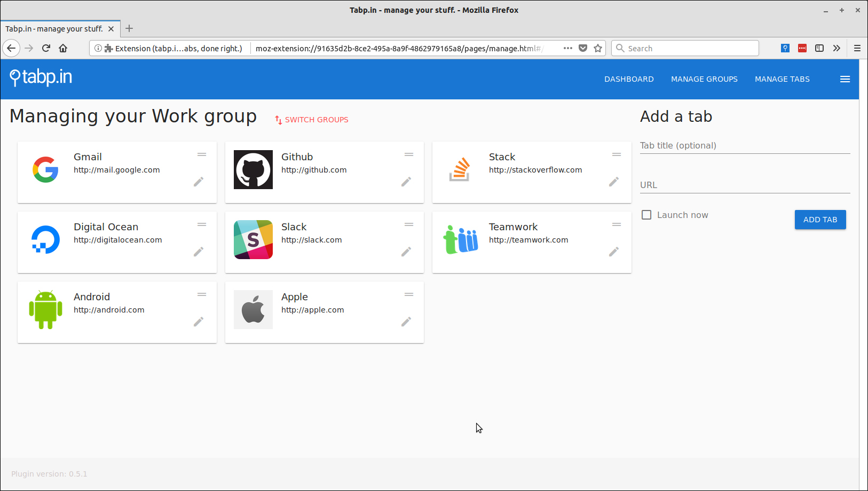This screenshot has width=868, height=491.
Task: Click the moz-extension URL in address bar
Action: click(x=398, y=48)
